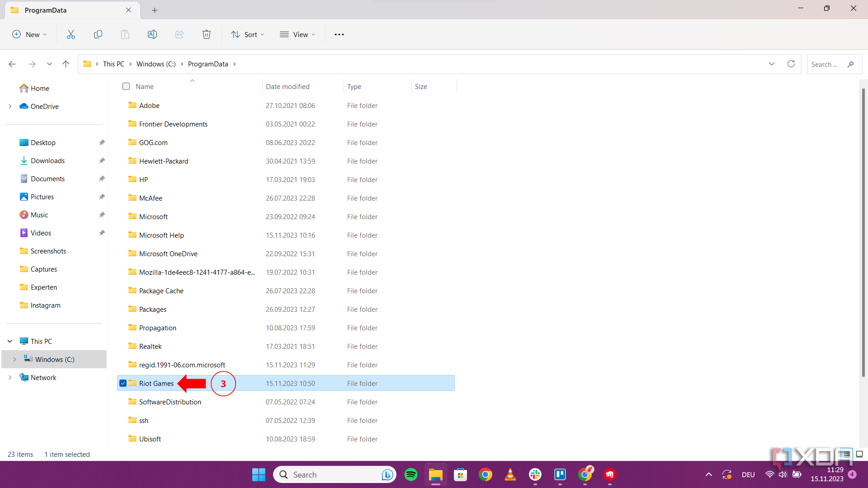Show hidden system tray icons
The height and width of the screenshot is (488, 868).
[709, 474]
